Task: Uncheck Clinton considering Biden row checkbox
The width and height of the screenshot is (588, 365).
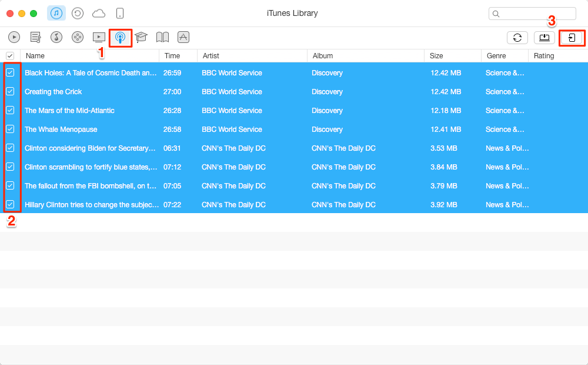Action: [10, 148]
